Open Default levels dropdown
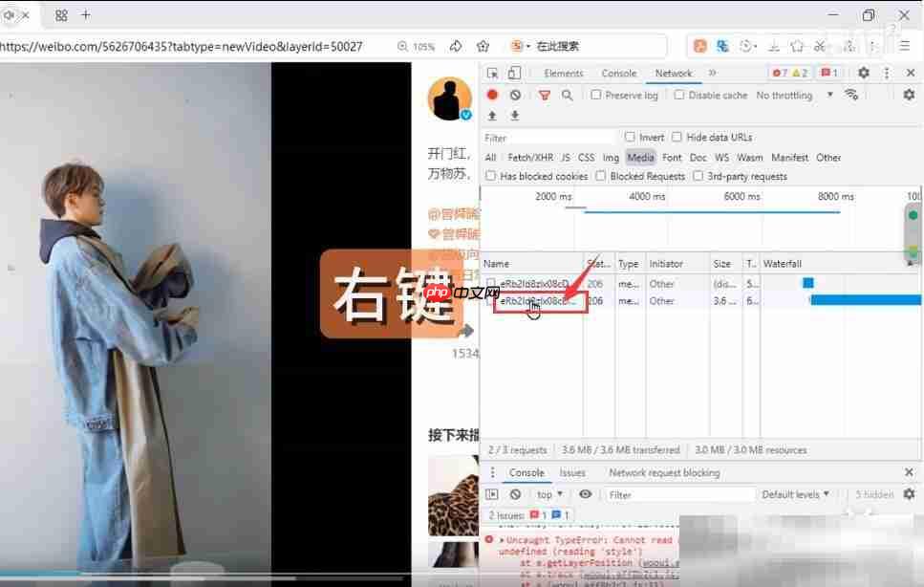This screenshot has width=924, height=587. [x=796, y=494]
